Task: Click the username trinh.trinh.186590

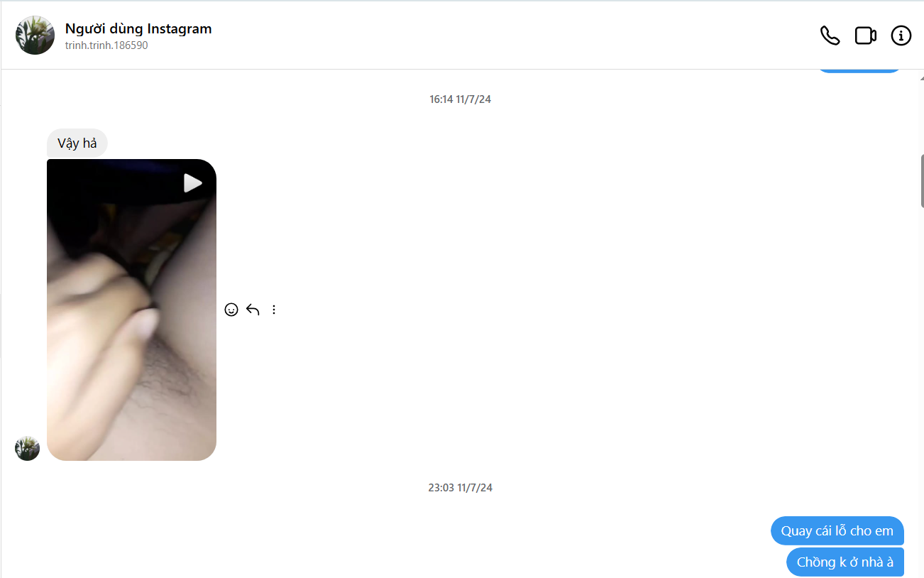Action: click(x=106, y=45)
